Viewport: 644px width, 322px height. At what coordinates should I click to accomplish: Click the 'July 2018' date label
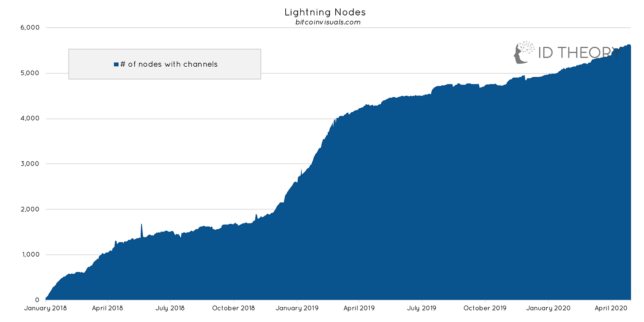pyautogui.click(x=171, y=308)
